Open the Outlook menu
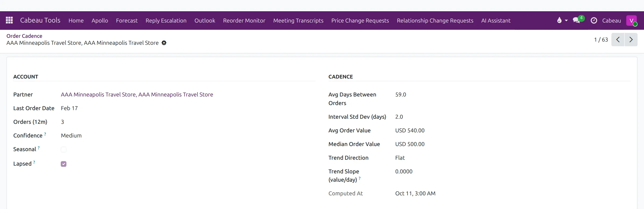Image resolution: width=644 pixels, height=209 pixels. pyautogui.click(x=205, y=20)
